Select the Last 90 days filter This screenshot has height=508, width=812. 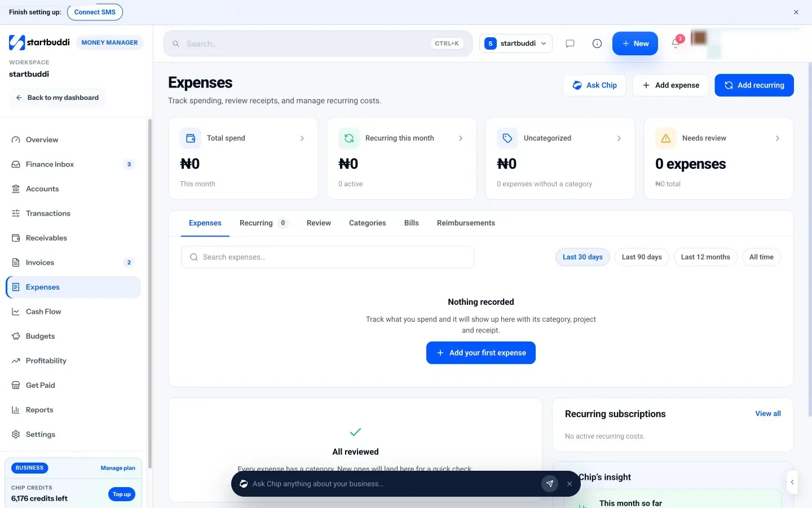click(642, 257)
